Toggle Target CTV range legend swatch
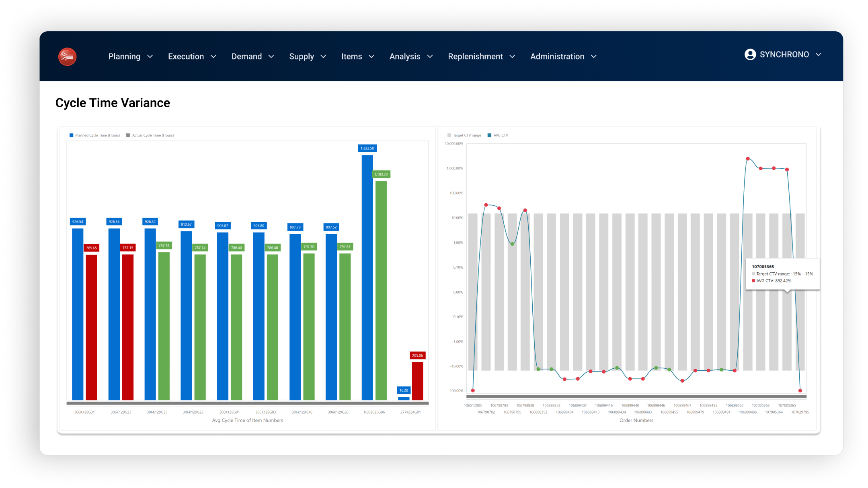 click(x=449, y=135)
